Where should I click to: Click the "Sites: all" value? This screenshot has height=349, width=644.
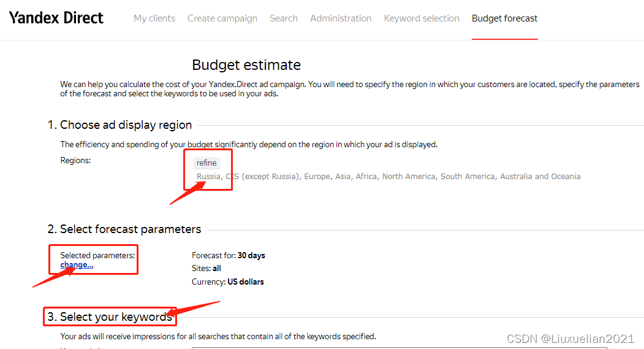tap(206, 269)
